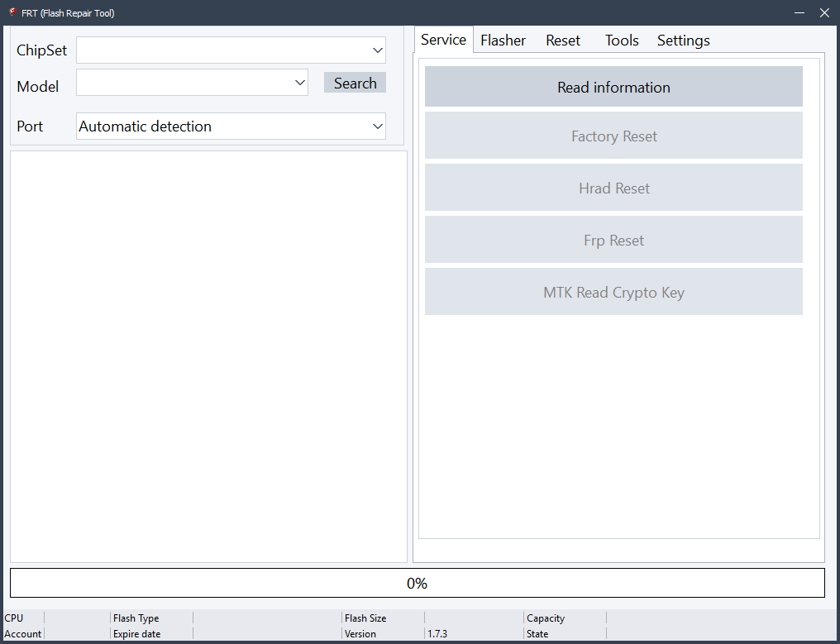Select the Service tab
Viewport: 840px width, 644px height.
(443, 39)
